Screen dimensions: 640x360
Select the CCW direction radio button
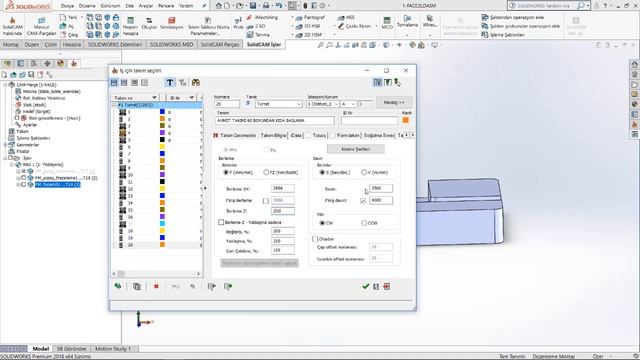[364, 223]
